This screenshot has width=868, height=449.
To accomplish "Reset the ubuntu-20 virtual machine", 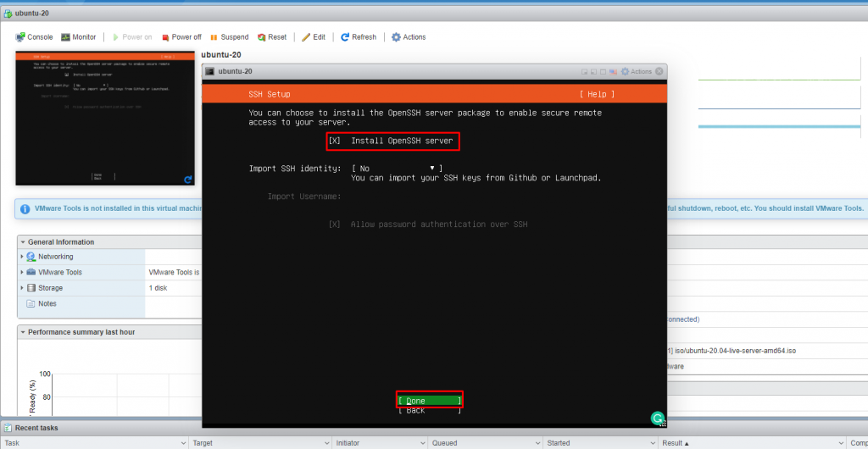I will point(272,37).
